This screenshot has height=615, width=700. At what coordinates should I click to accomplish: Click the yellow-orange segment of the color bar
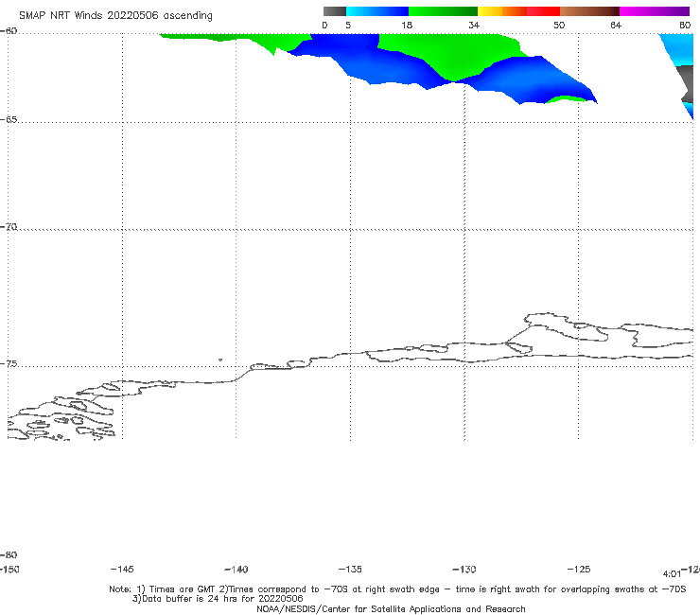501,11
